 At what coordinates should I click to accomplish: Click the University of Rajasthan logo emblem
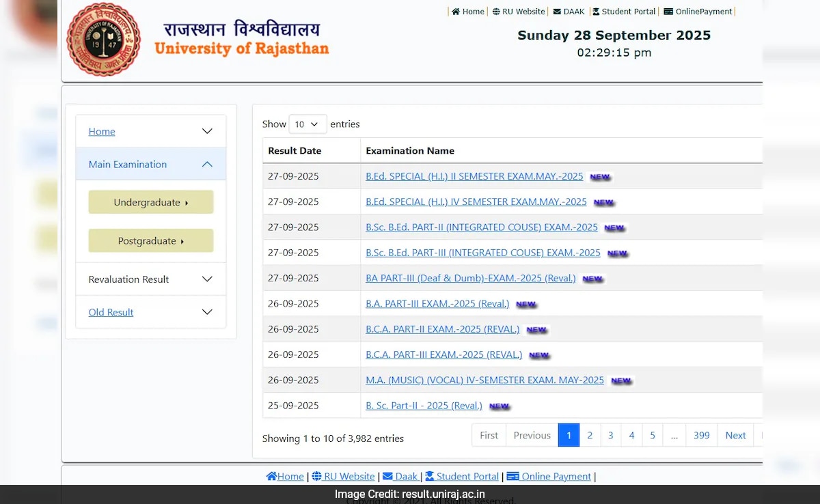[x=103, y=40]
